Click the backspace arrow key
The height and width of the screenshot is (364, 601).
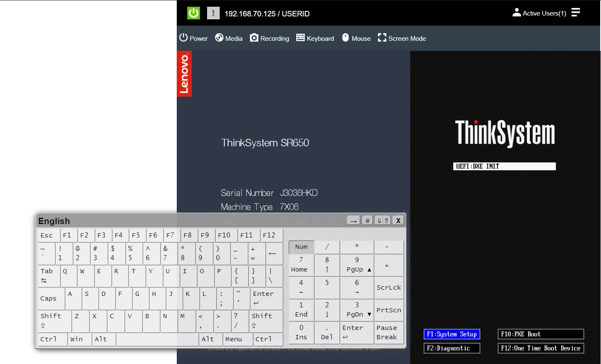[274, 254]
